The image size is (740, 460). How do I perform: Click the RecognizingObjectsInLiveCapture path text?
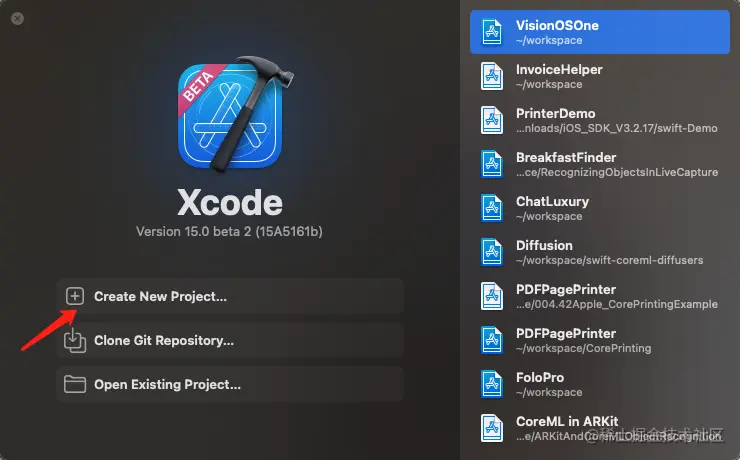[617, 172]
